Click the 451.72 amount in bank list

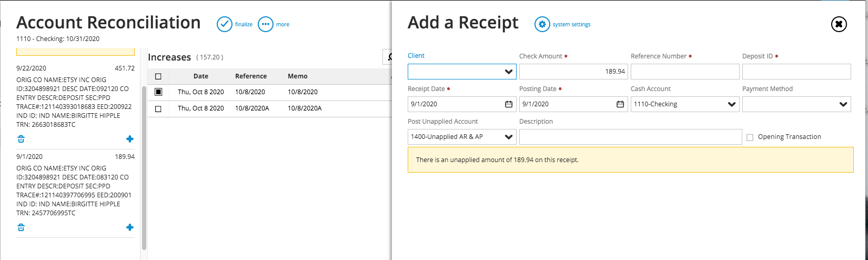point(125,68)
